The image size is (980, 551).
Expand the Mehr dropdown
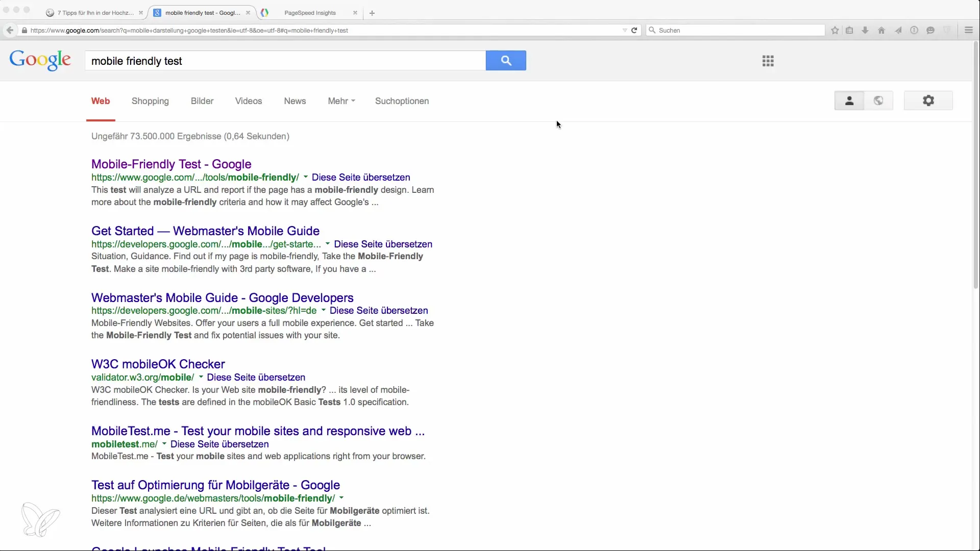341,101
